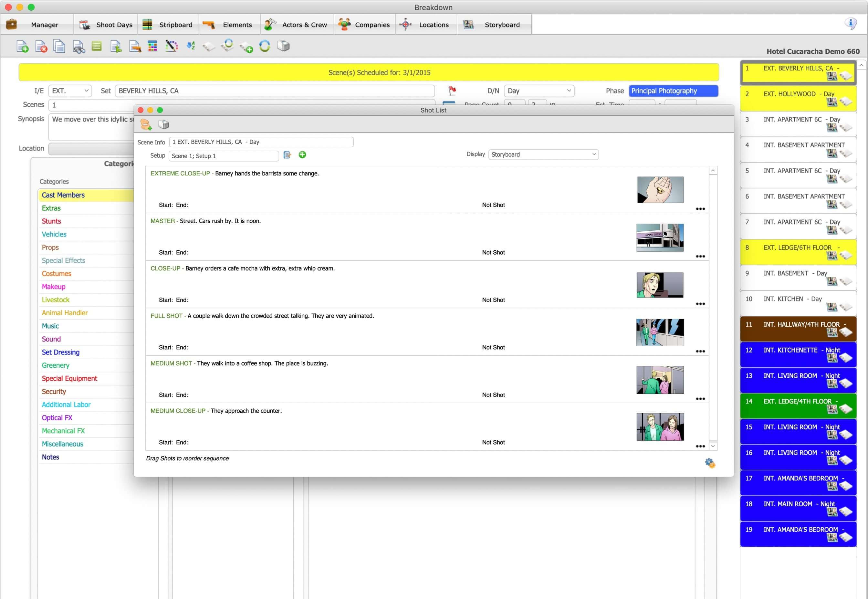
Task: Click the red flag icon next to Set
Action: coord(452,91)
